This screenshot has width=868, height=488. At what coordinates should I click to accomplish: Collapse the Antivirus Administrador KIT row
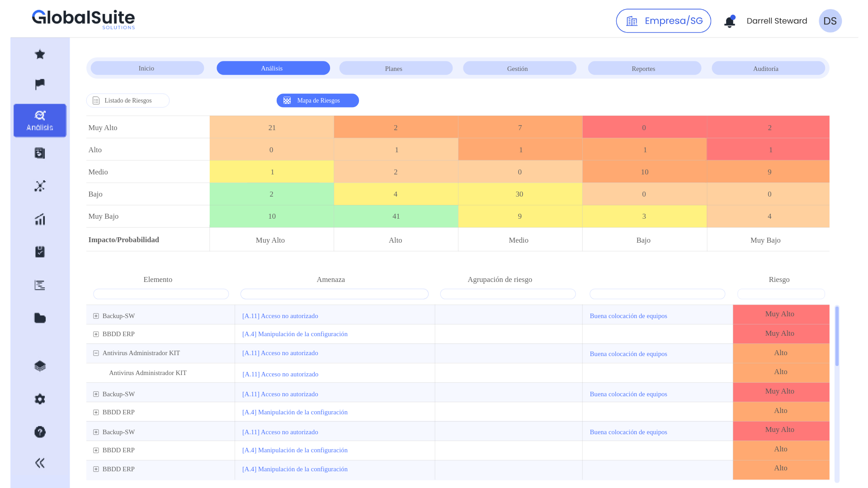tap(95, 353)
